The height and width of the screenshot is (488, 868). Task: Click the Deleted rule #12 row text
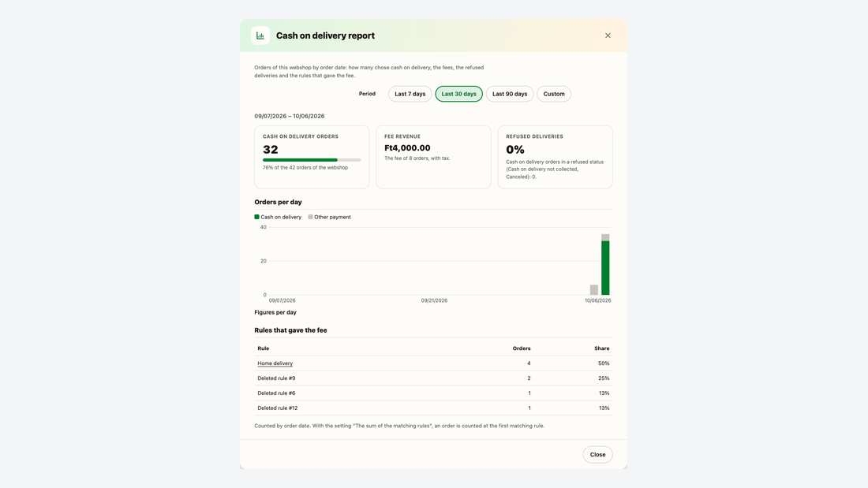(x=277, y=408)
